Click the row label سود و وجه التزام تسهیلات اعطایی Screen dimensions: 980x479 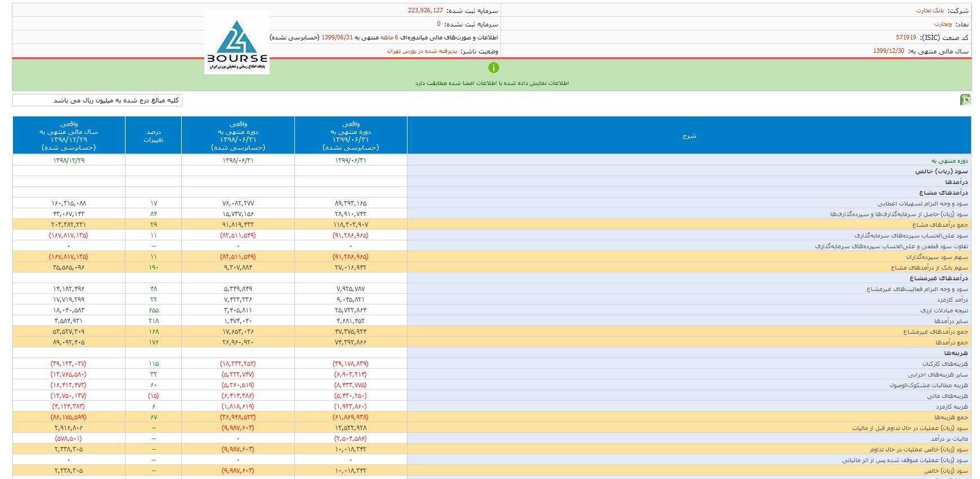pos(923,203)
